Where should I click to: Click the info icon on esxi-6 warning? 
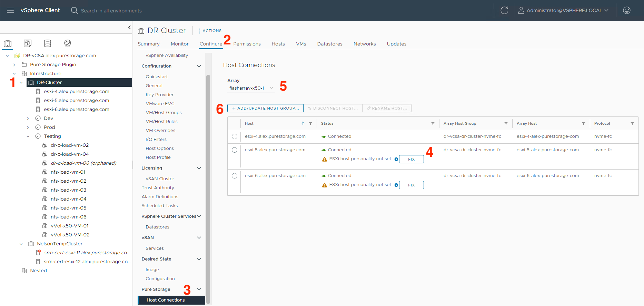[396, 185]
